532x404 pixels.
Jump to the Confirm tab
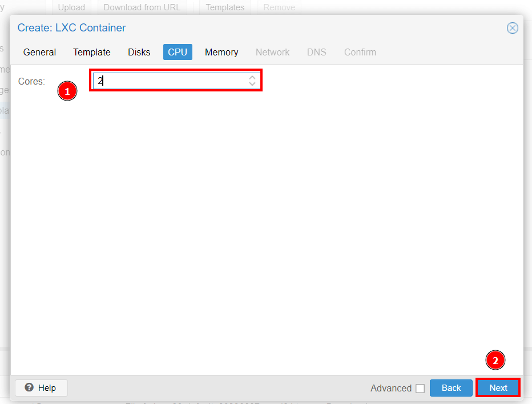(x=360, y=52)
